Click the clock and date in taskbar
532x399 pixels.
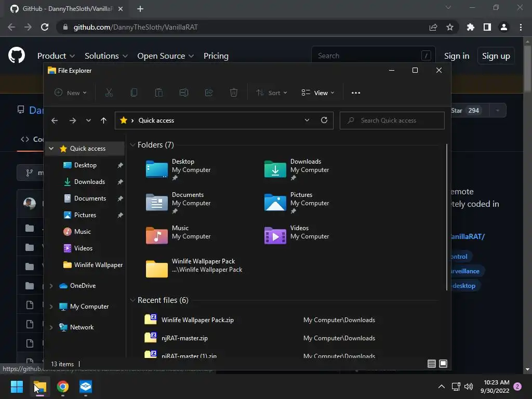(x=495, y=387)
